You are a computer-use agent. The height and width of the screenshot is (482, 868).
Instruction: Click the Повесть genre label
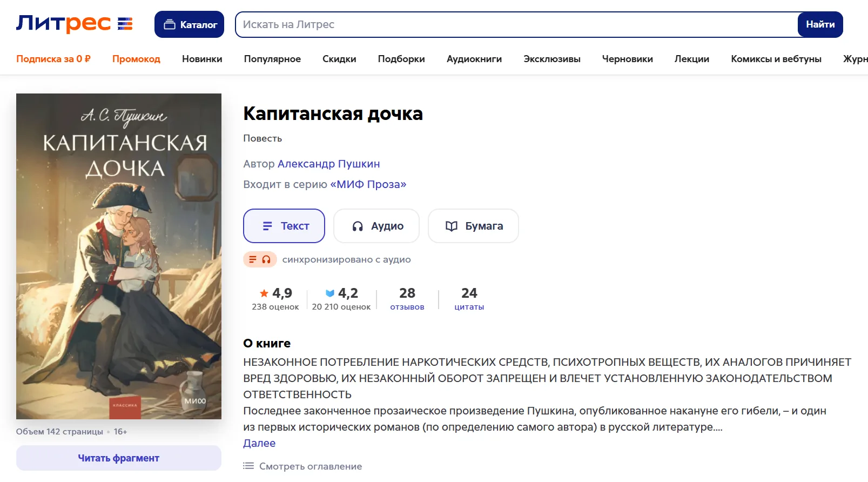tap(263, 138)
